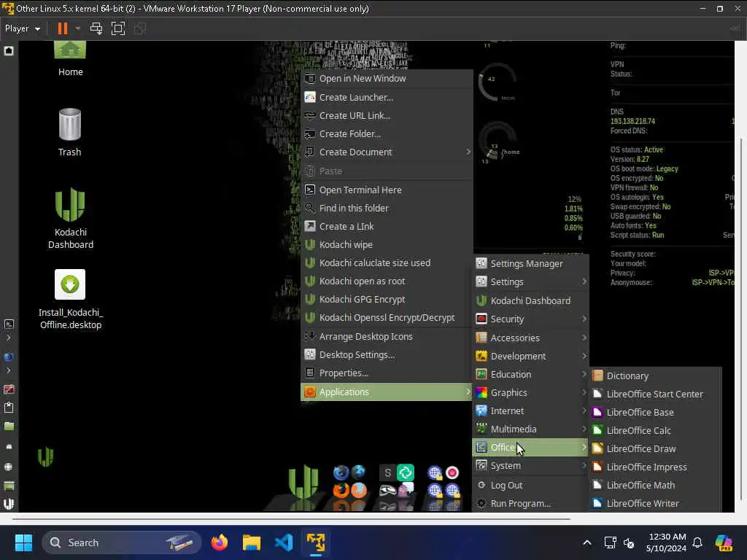Select Kodachi wipe entry
Viewport: 747px width, 560px height.
tap(387, 245)
